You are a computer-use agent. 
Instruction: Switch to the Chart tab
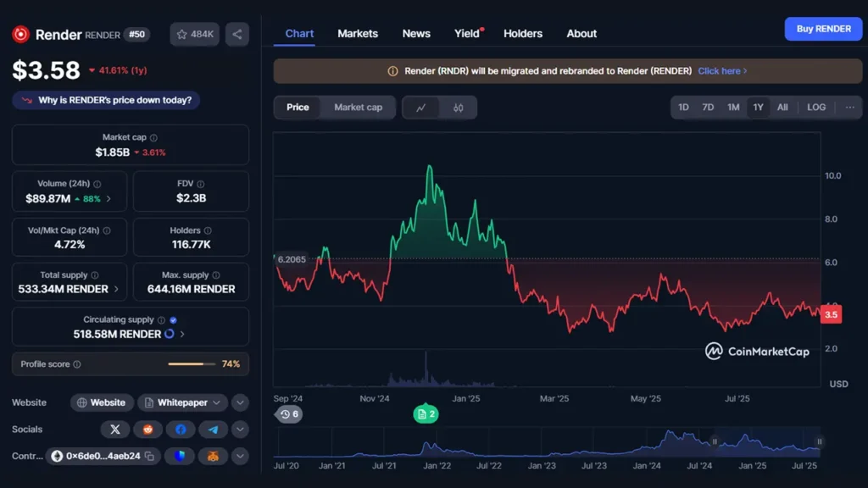[299, 34]
